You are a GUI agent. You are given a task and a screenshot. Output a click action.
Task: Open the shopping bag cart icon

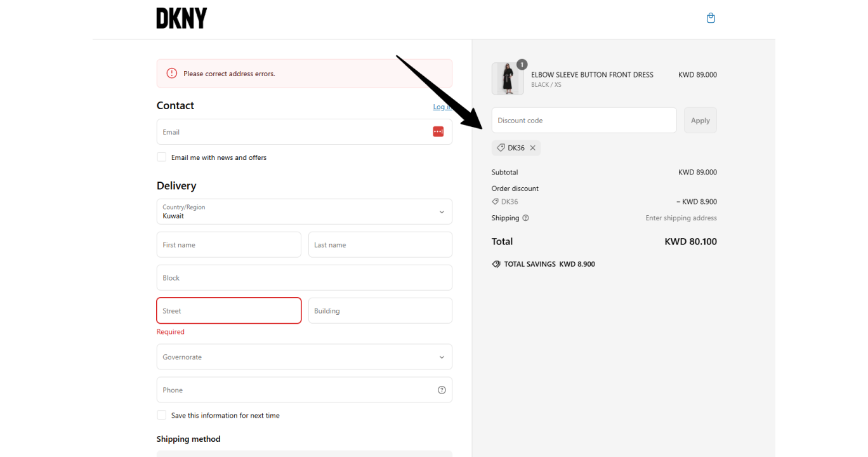[711, 18]
